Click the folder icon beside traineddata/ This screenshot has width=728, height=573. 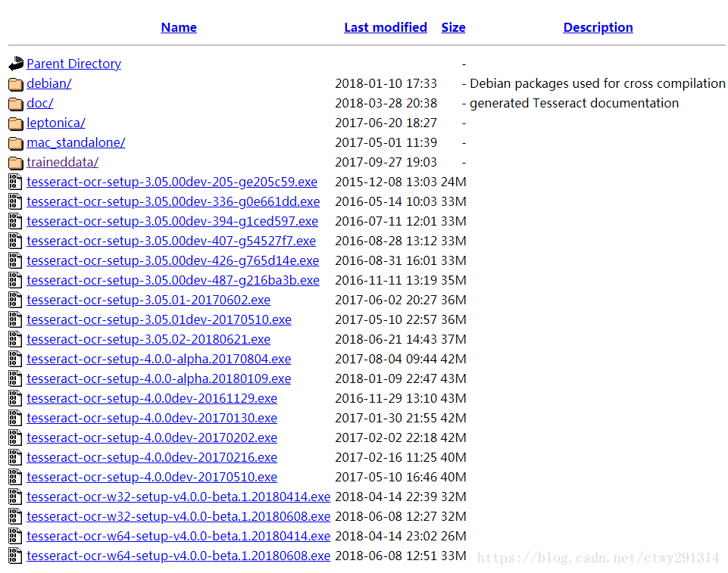[x=16, y=163]
